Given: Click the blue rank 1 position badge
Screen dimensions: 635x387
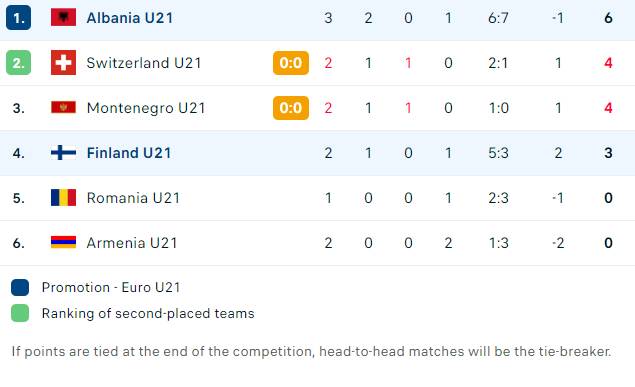Looking at the screenshot, I should coord(19,18).
